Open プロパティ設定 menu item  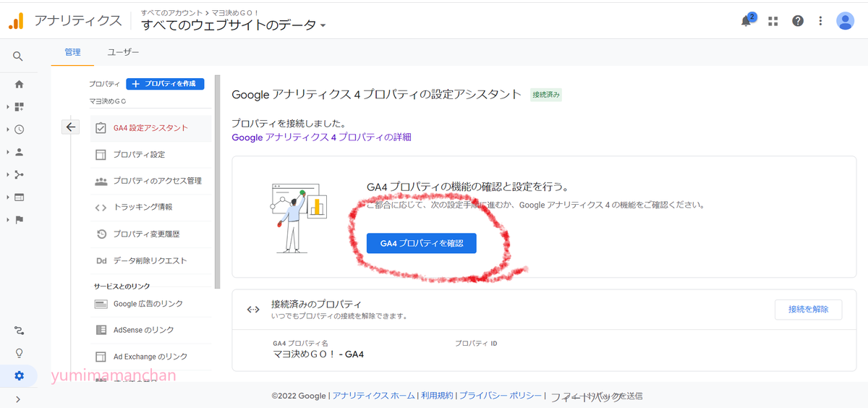point(150,154)
